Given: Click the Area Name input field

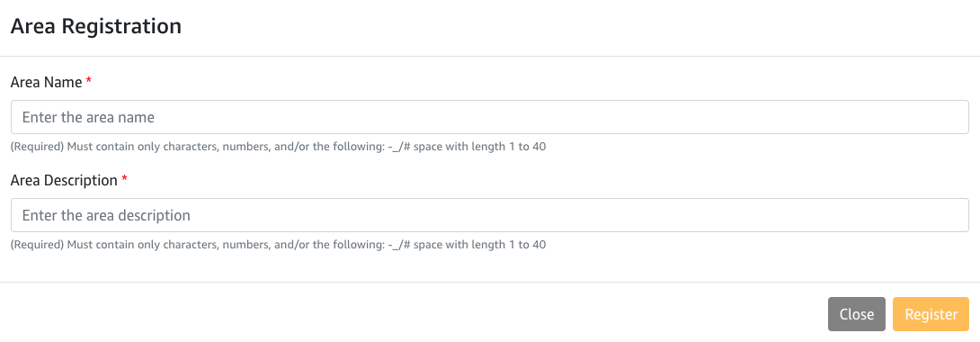Looking at the screenshot, I should click(x=490, y=117).
